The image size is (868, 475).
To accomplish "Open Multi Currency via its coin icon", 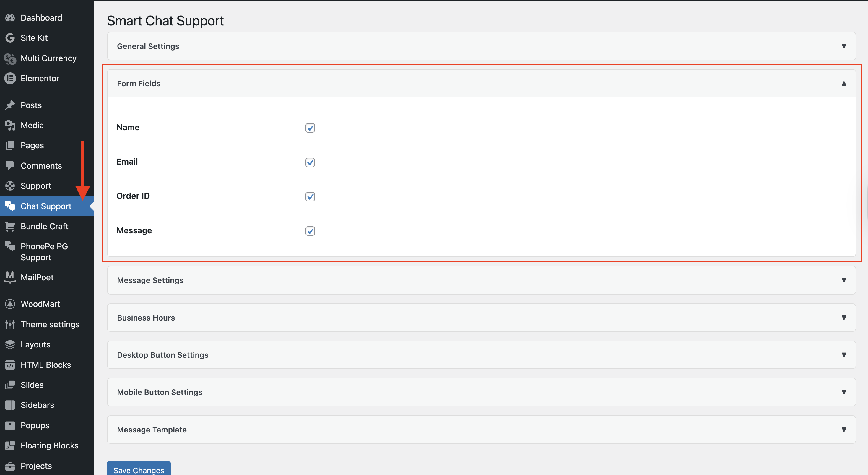I will (10, 58).
